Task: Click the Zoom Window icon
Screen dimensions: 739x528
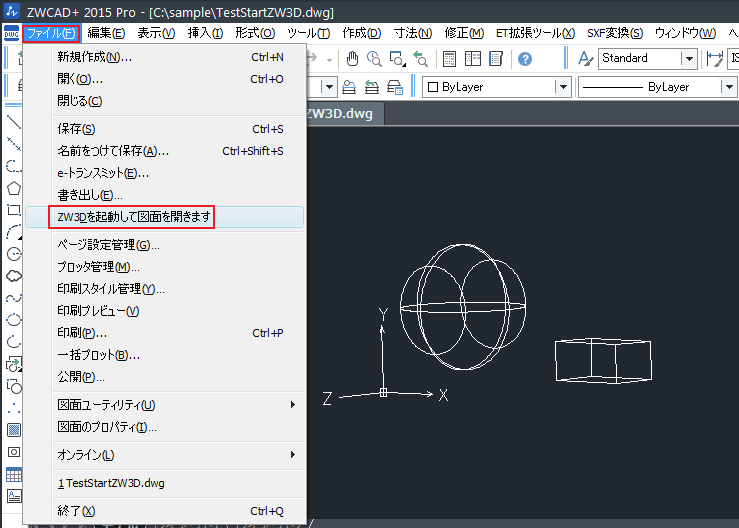Action: (397, 59)
